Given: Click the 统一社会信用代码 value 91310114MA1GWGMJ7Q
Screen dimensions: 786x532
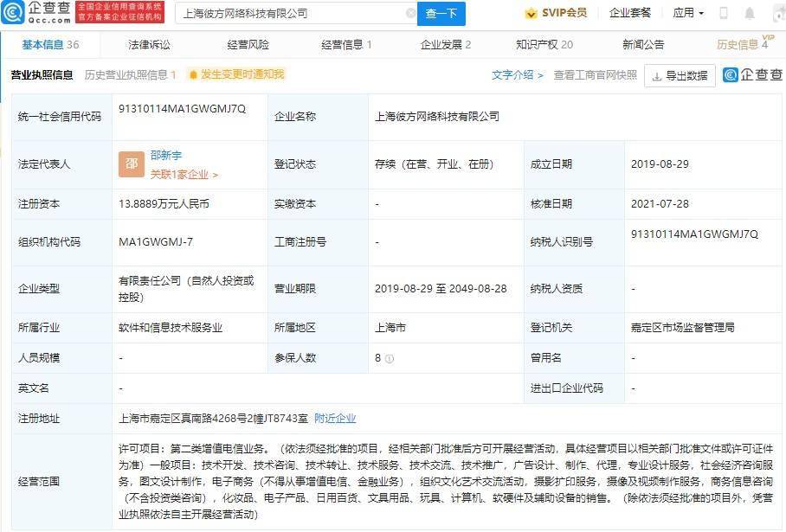Looking at the screenshot, I should coord(182,109).
